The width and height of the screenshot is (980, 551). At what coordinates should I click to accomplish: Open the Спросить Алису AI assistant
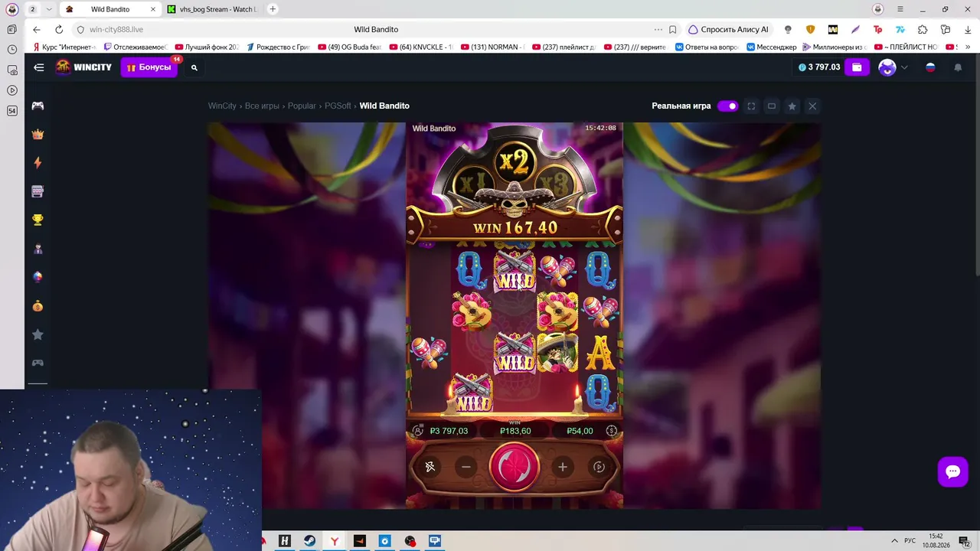click(x=728, y=30)
